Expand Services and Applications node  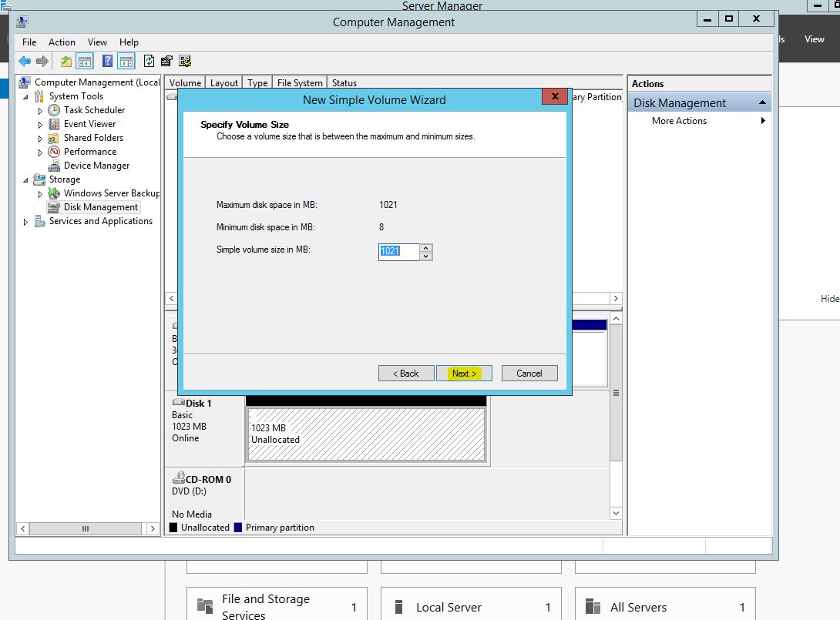tap(25, 222)
